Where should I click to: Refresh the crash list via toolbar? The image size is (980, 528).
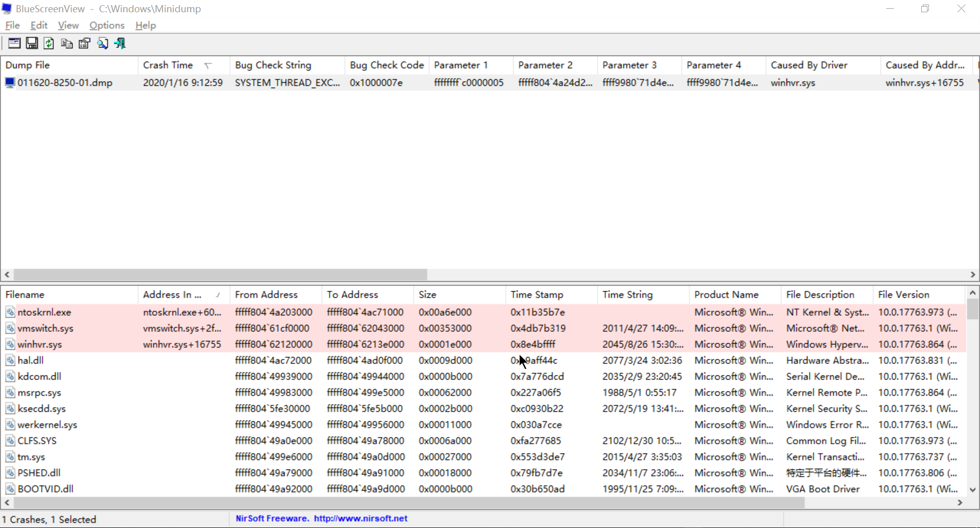(49, 43)
